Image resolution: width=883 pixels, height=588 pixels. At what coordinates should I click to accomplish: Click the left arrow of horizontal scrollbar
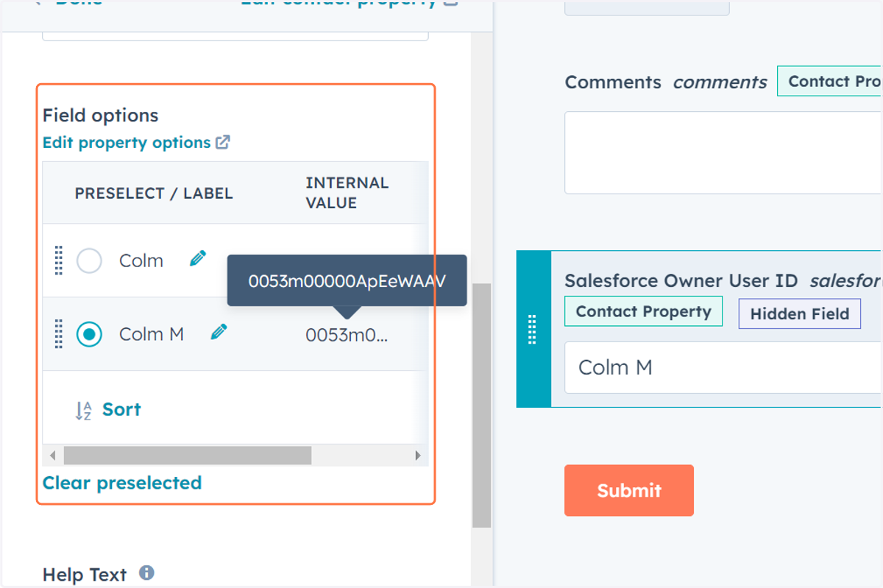(52, 456)
